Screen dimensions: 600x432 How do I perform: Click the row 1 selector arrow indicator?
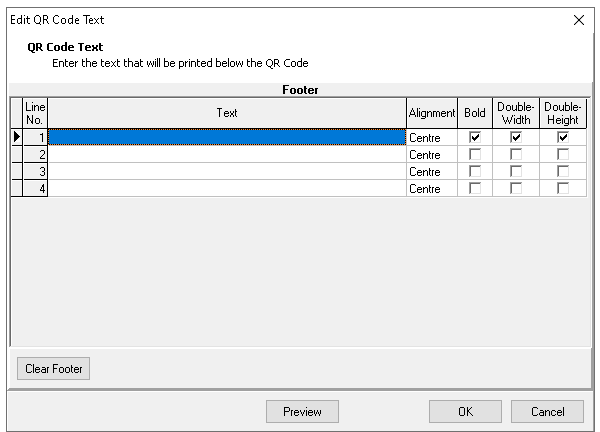tap(16, 137)
